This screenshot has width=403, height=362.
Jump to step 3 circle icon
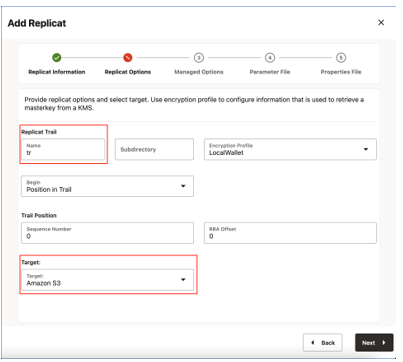(x=199, y=58)
